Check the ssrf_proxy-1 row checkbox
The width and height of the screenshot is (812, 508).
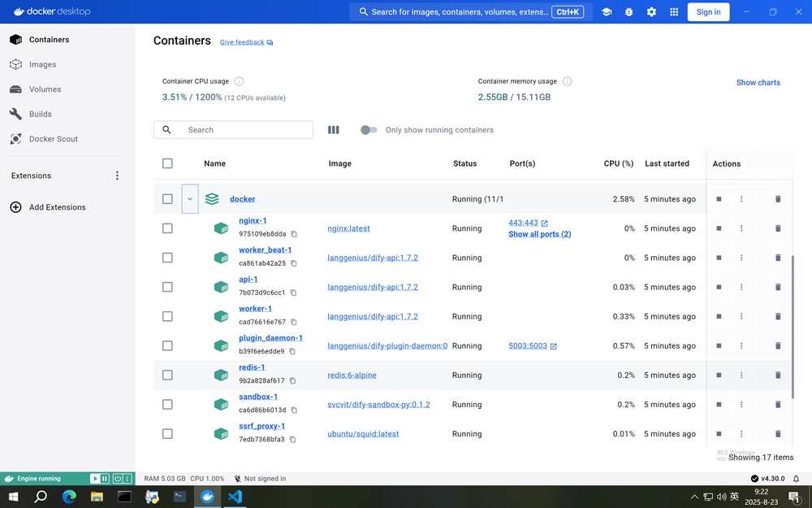(x=167, y=433)
